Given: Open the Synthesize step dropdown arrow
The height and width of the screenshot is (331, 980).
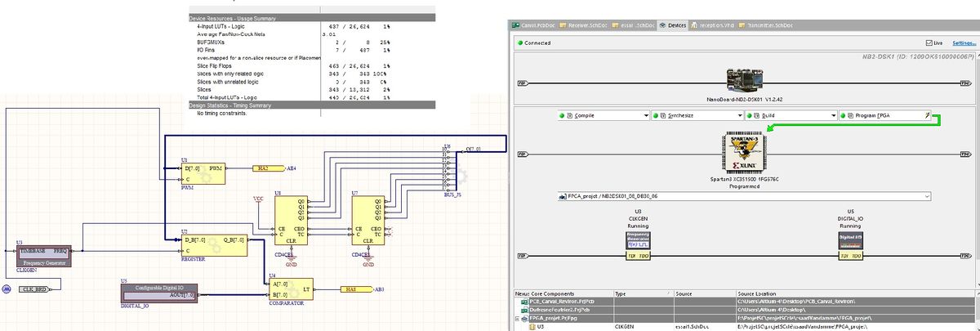Looking at the screenshot, I should click(x=740, y=116).
